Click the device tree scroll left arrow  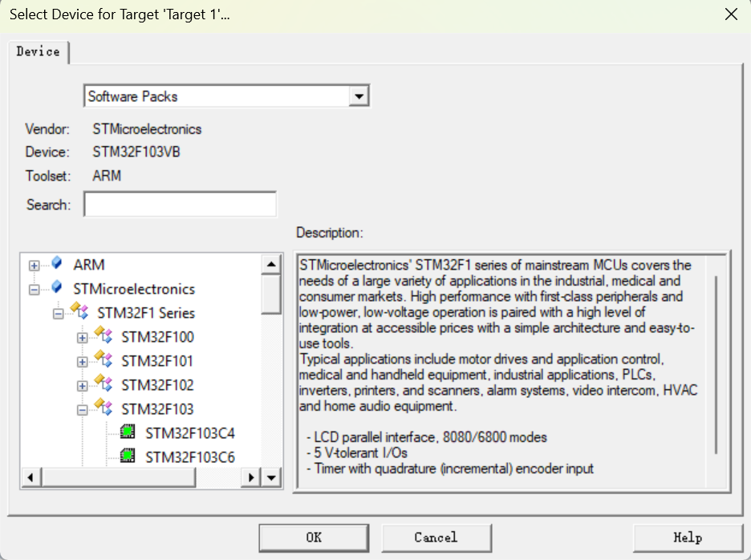[x=30, y=477]
